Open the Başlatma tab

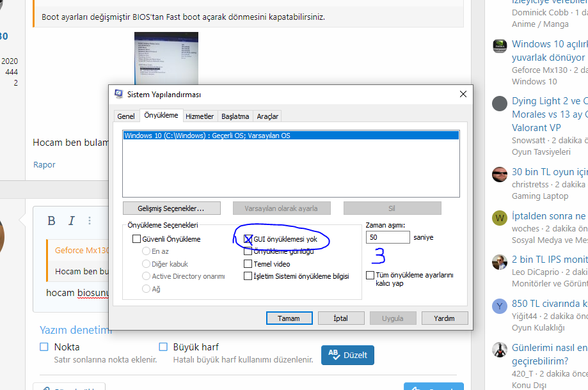(x=235, y=116)
